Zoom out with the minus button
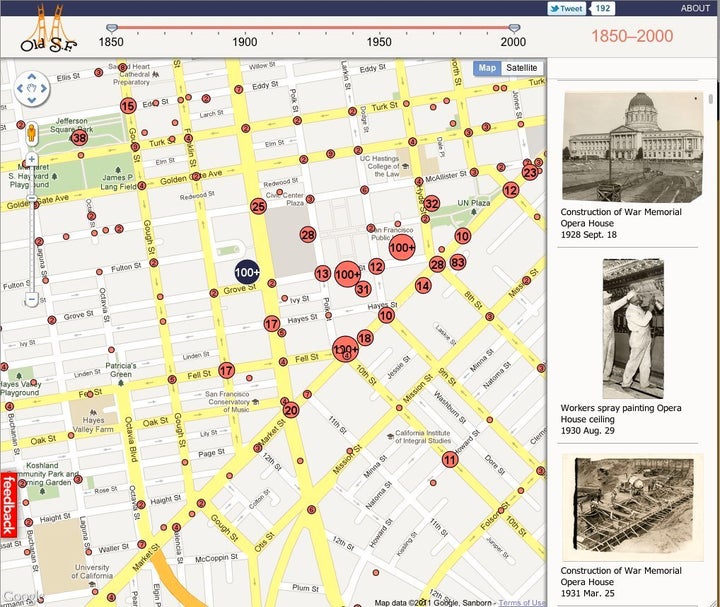 pyautogui.click(x=31, y=299)
